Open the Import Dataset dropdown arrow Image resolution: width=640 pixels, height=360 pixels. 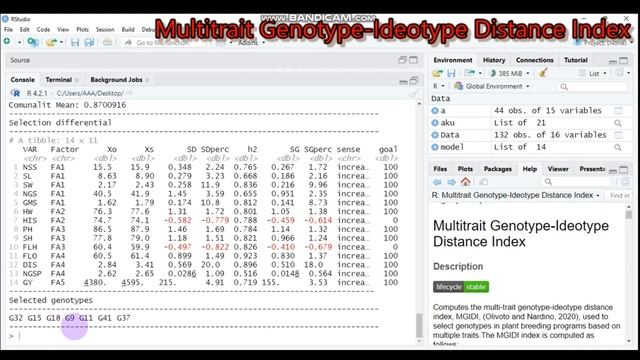480,73
